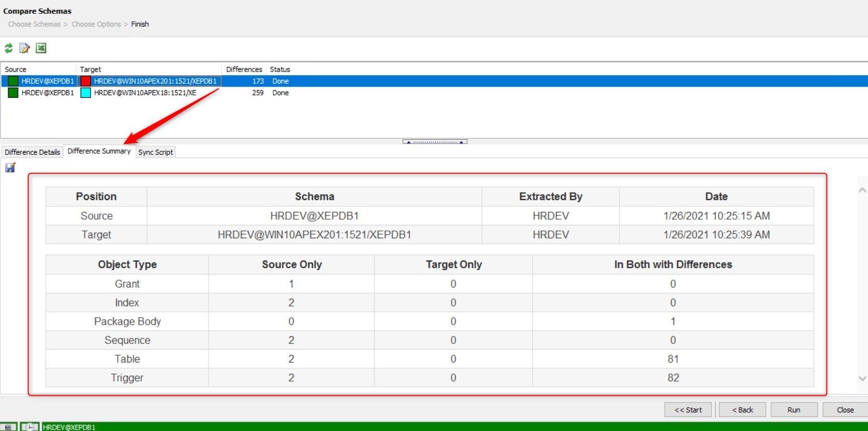Viewport: 868px width, 431px height.
Task: Sort by the Status column header
Action: (x=280, y=69)
